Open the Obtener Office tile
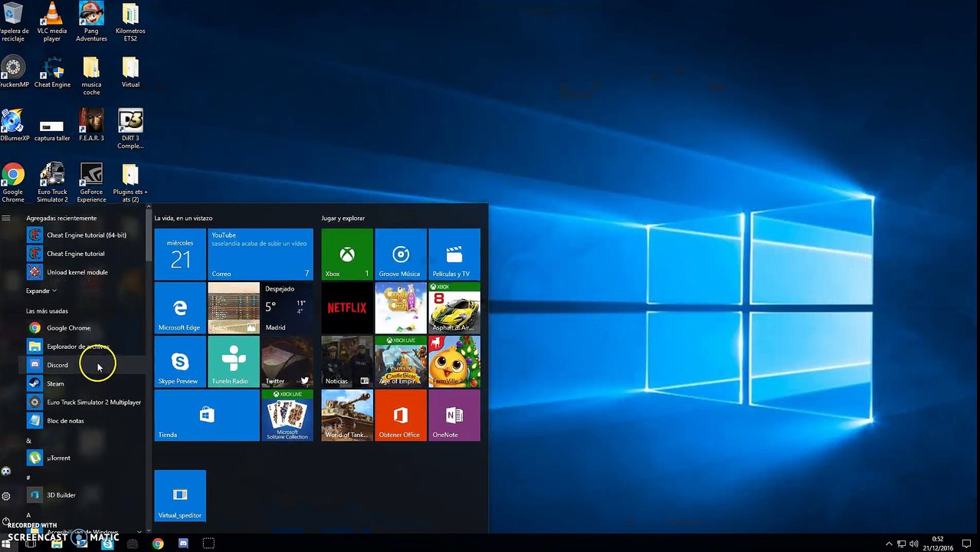This screenshot has width=980, height=552. [401, 416]
